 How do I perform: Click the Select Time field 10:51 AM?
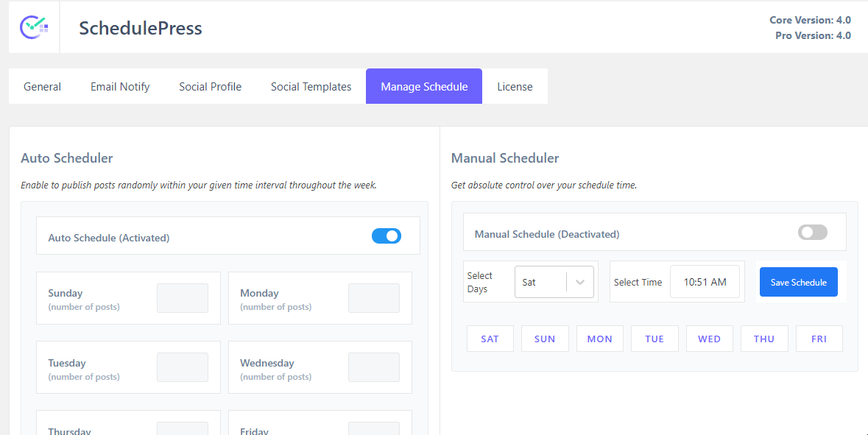pyautogui.click(x=705, y=282)
